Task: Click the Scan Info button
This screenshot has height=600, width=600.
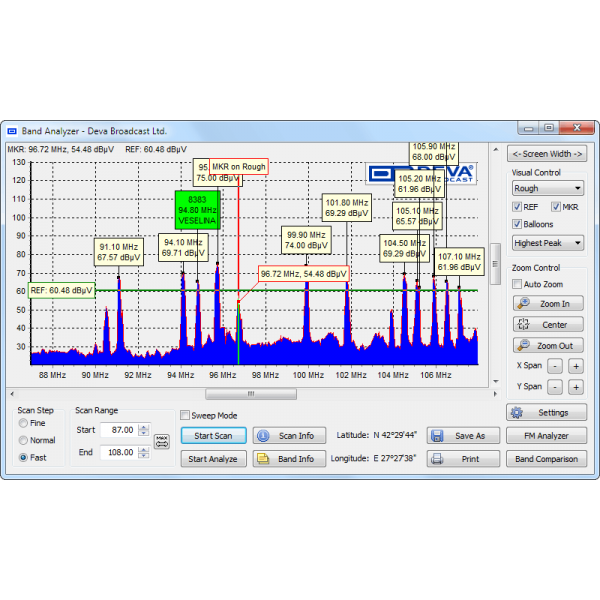Action: tap(289, 436)
